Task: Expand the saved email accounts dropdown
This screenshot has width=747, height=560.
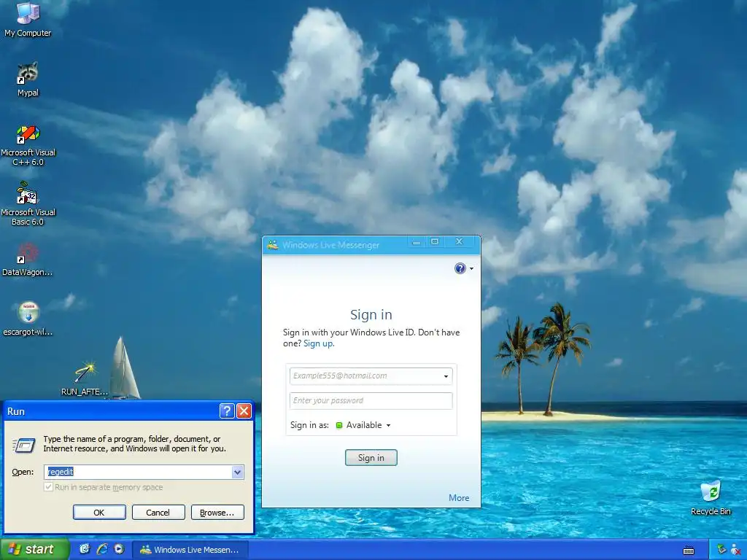Action: [446, 376]
